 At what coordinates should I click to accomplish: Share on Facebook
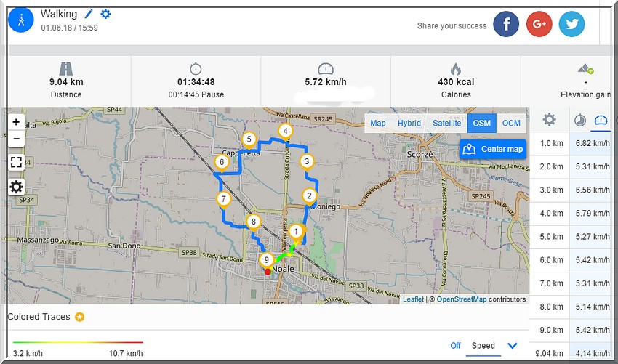coord(506,24)
